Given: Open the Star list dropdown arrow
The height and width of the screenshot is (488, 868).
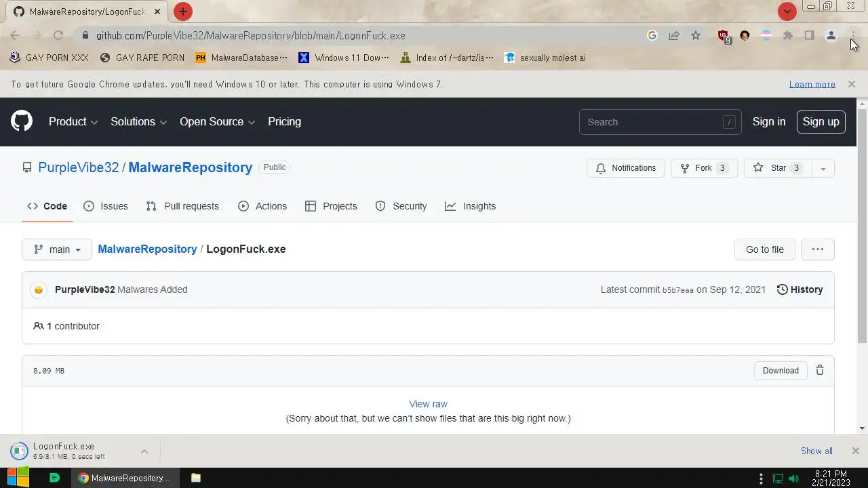Looking at the screenshot, I should click(823, 168).
